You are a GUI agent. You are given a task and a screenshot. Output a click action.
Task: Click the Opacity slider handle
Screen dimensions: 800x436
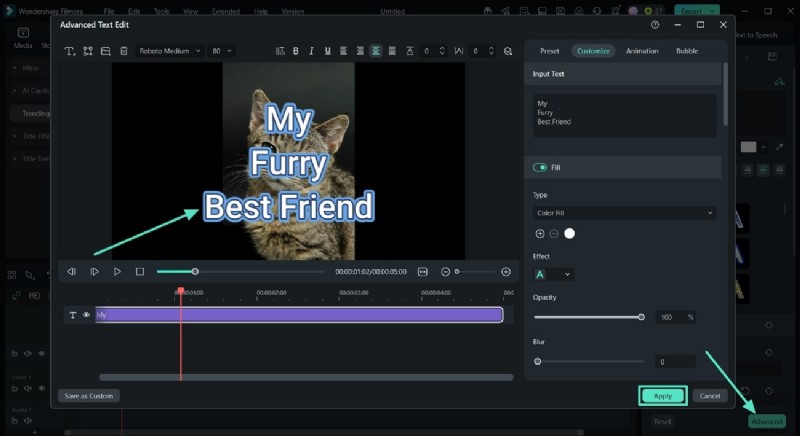(641, 317)
